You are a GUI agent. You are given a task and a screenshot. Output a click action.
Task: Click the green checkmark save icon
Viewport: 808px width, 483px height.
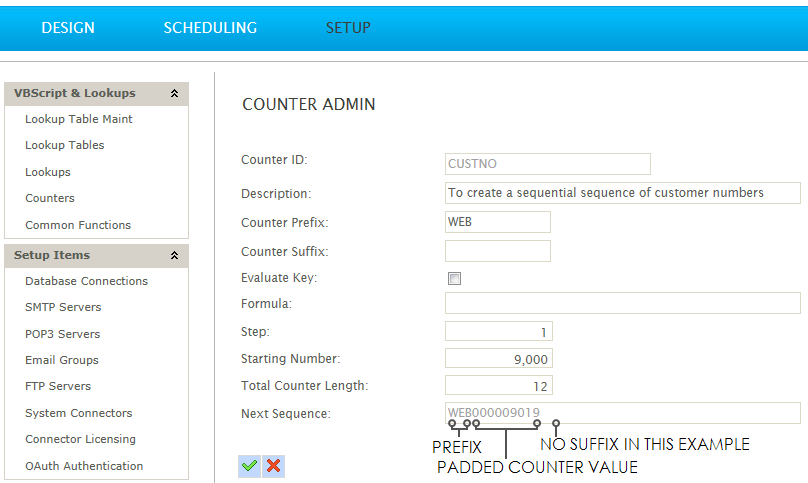(x=249, y=465)
